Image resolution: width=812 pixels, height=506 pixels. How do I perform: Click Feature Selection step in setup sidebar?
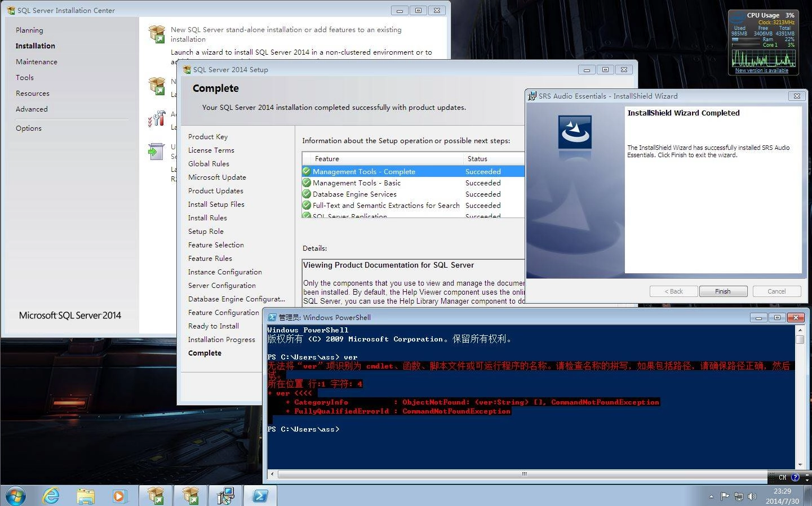216,245
